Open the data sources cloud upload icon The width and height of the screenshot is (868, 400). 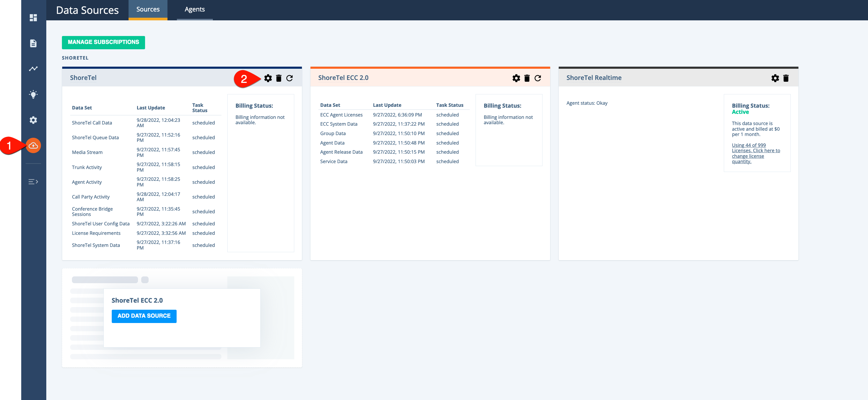33,145
